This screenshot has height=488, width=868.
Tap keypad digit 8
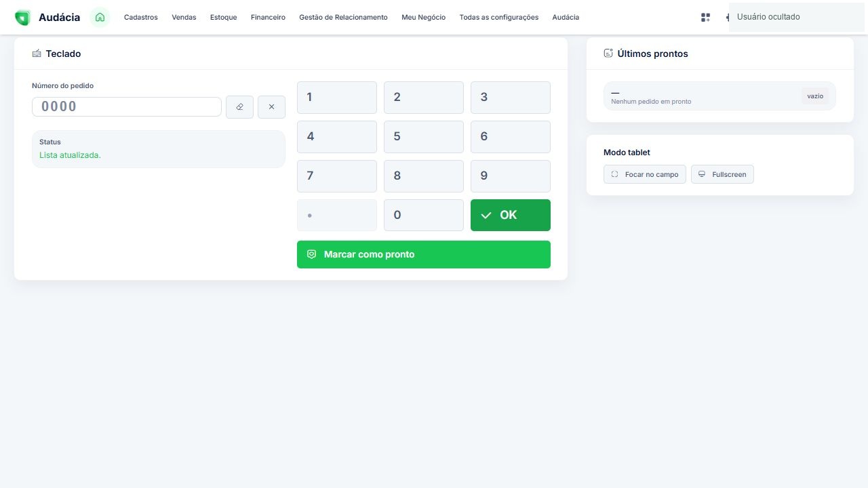click(424, 176)
